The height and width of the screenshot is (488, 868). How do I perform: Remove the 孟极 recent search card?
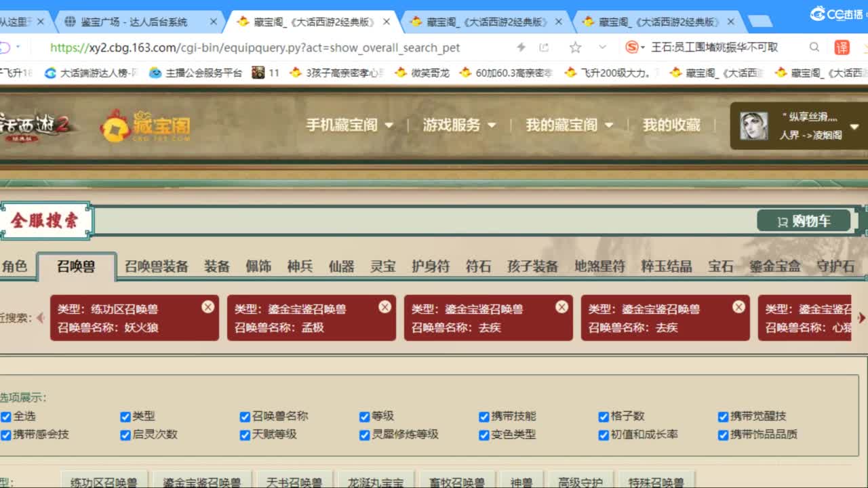(x=384, y=307)
